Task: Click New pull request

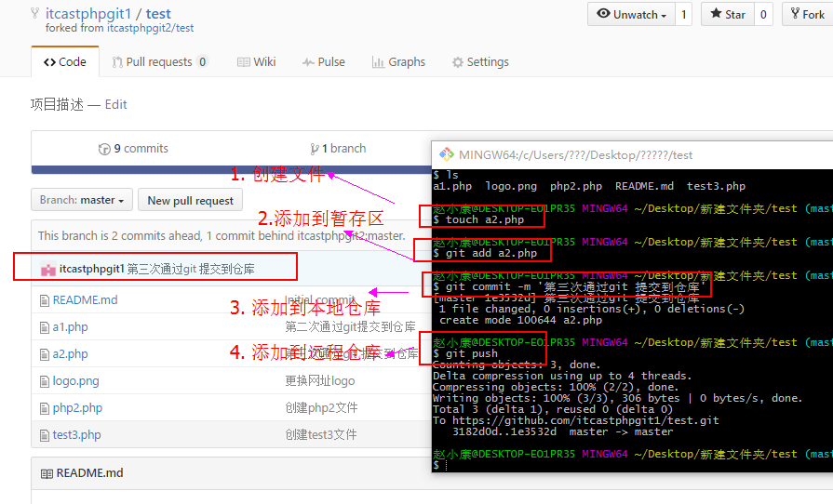Action: tap(190, 200)
